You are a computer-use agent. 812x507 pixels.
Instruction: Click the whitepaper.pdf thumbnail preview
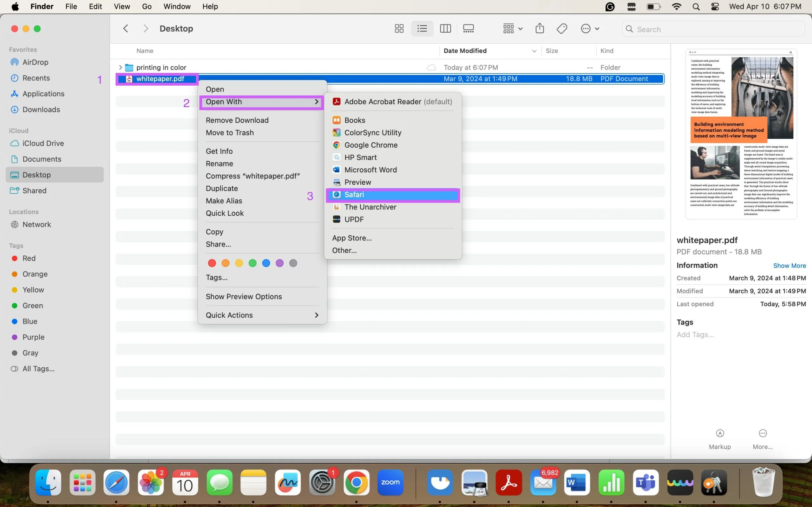[741, 134]
